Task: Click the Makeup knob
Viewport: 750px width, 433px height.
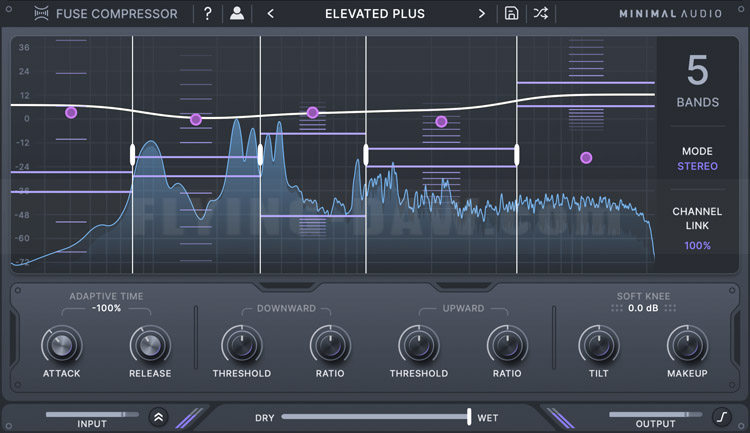Action: pyautogui.click(x=687, y=345)
